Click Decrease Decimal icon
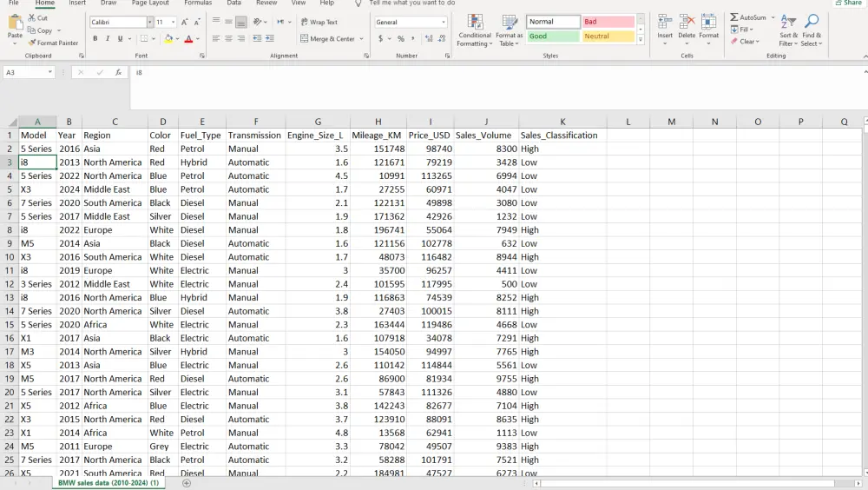Screen dimensions: 868x490 point(442,39)
